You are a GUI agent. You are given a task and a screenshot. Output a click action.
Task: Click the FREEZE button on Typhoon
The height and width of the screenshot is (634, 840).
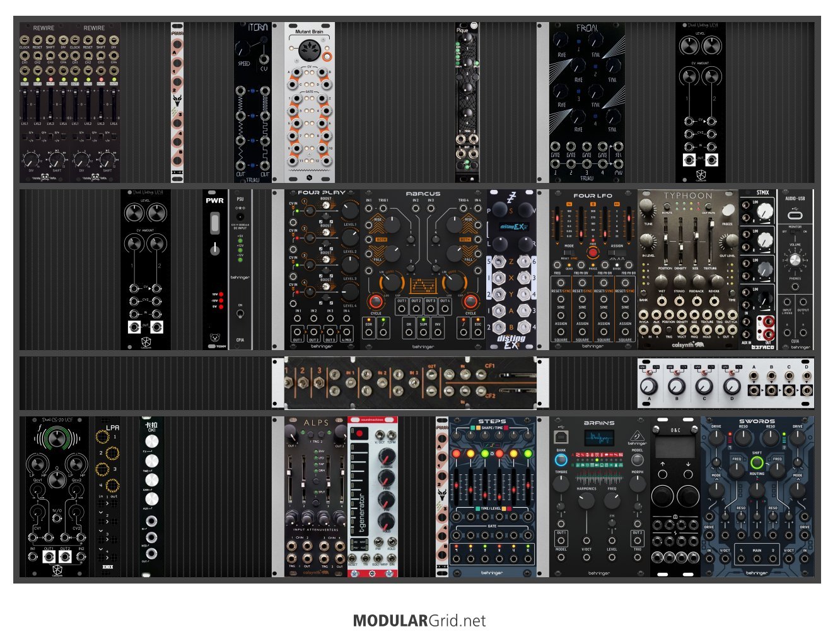pyautogui.click(x=728, y=210)
